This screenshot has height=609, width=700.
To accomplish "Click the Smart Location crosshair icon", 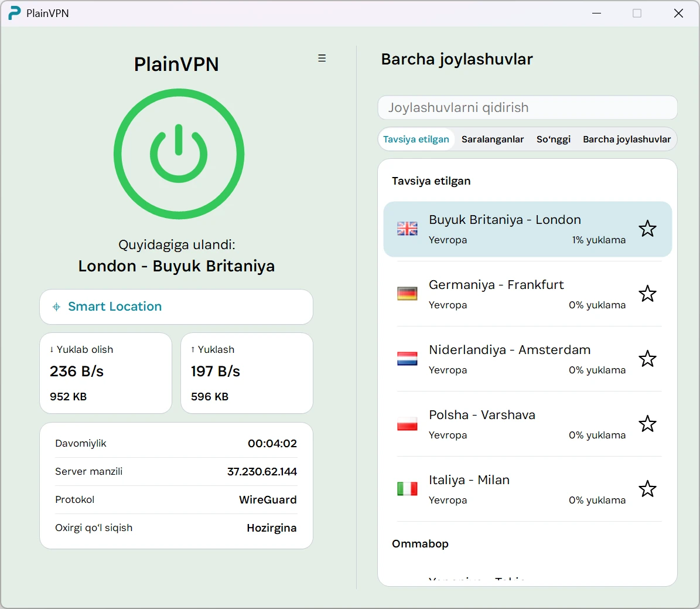I will (x=56, y=307).
